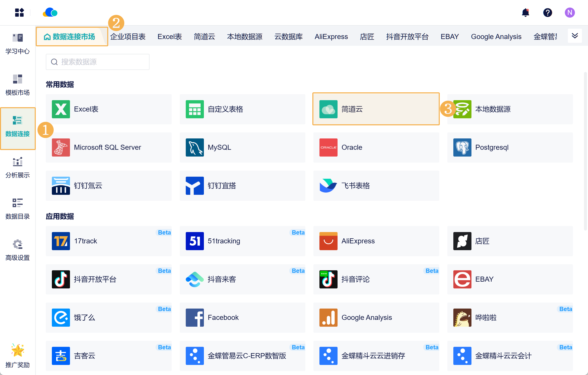The width and height of the screenshot is (588, 375).
Task: Switch to the 云数据库 tab
Action: (x=288, y=37)
